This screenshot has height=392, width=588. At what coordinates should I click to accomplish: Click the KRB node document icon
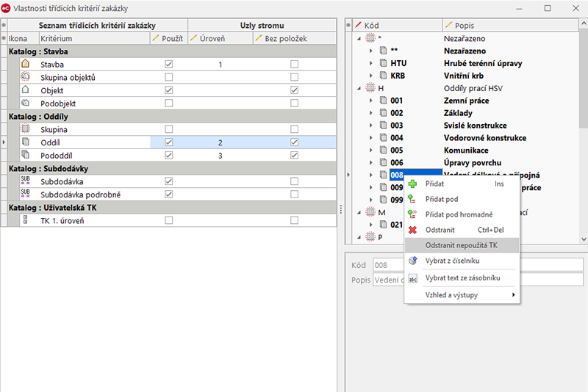pos(383,76)
